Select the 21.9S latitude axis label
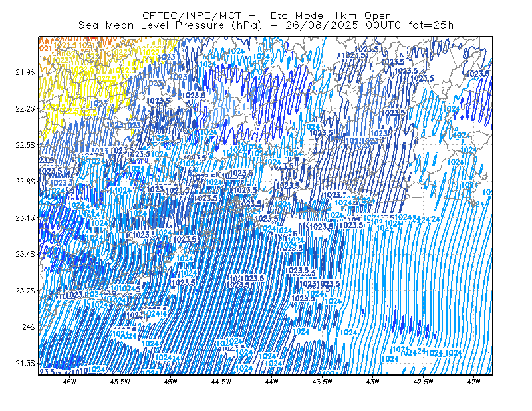Screen dimensions: 532x411 pyautogui.click(x=25, y=72)
